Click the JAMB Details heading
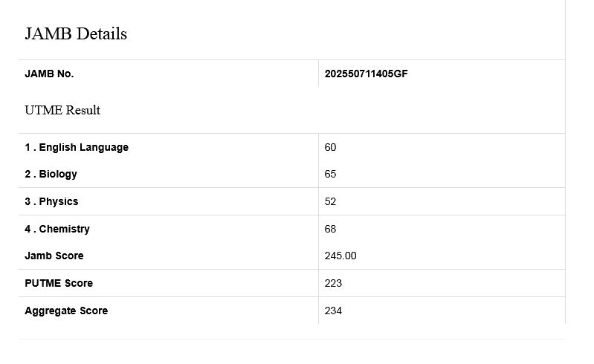This screenshot has height=364, width=594. pyautogui.click(x=76, y=34)
